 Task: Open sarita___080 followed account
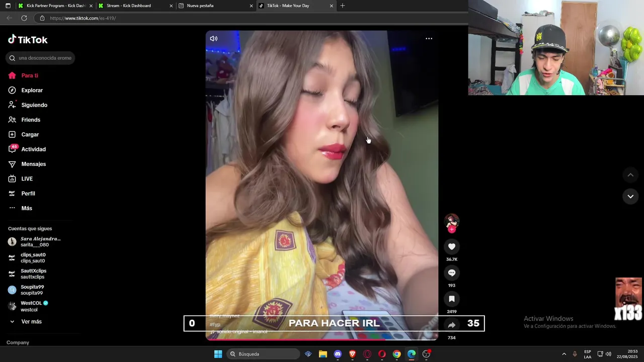pos(35,242)
